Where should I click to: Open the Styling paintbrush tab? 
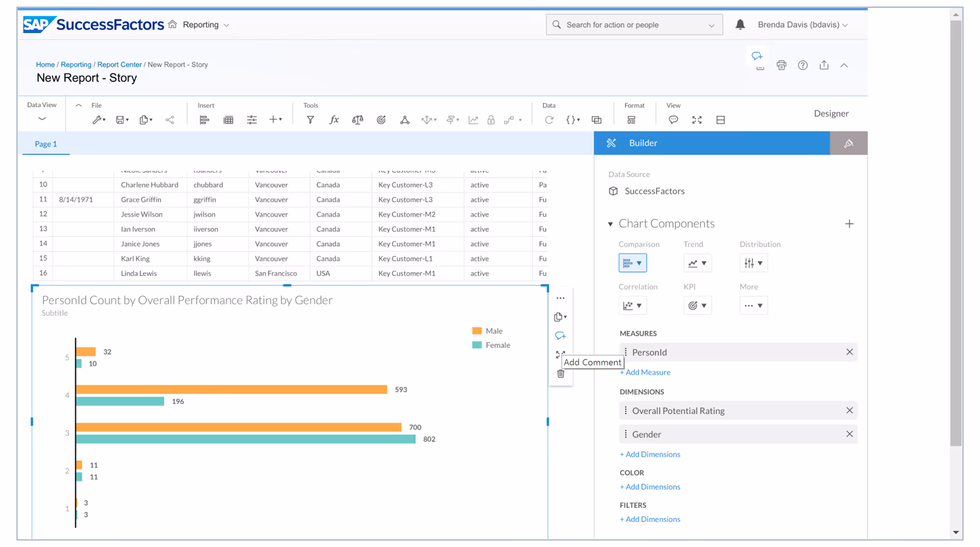pyautogui.click(x=848, y=143)
